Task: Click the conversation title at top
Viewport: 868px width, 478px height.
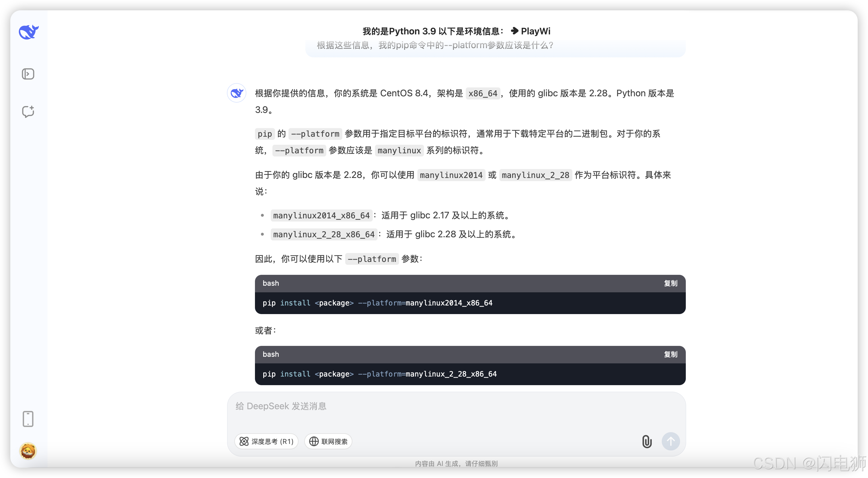Action: pyautogui.click(x=456, y=31)
